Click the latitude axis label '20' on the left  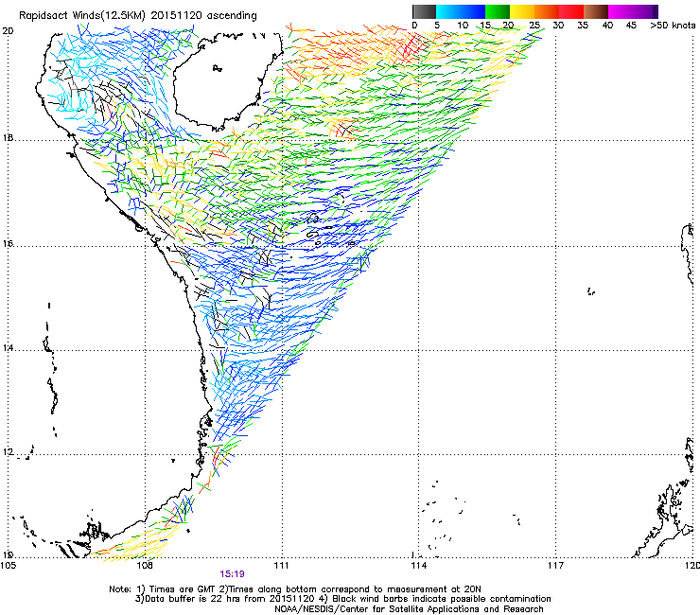pyautogui.click(x=8, y=31)
